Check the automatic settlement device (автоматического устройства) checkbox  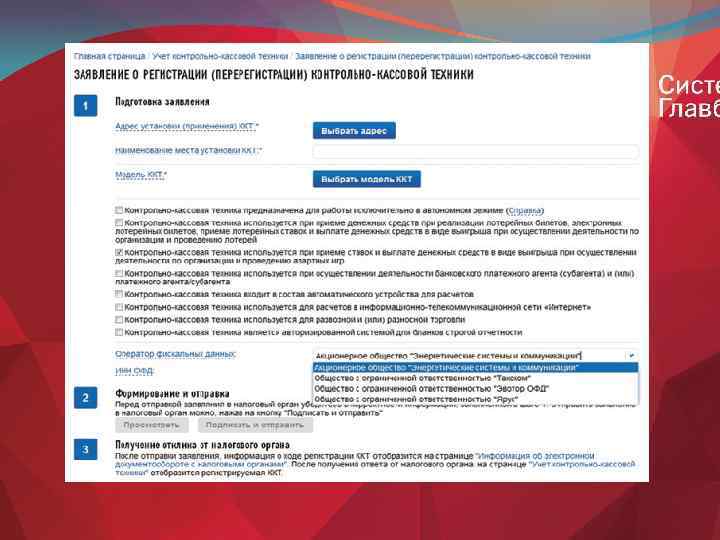pos(119,294)
